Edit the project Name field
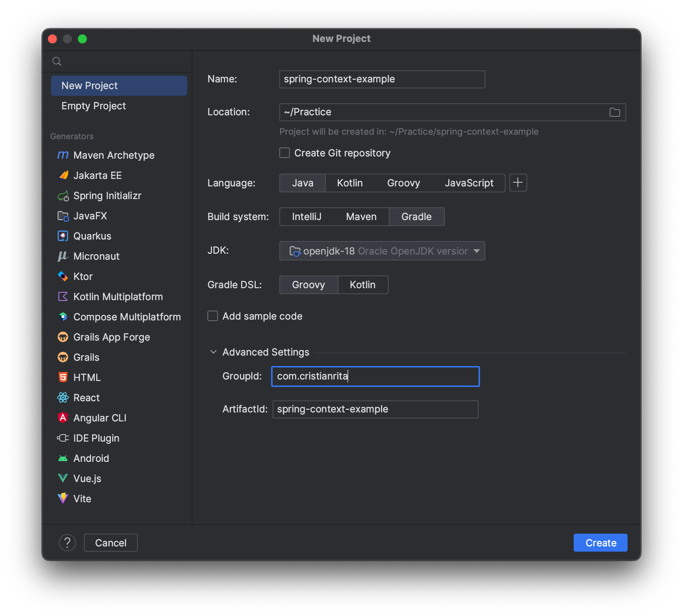The width and height of the screenshot is (683, 616). tap(382, 79)
